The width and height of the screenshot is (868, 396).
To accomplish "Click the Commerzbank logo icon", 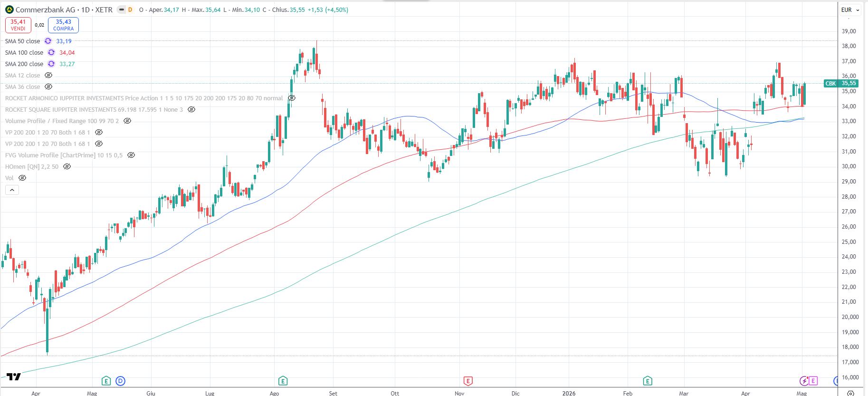I will 10,10.
